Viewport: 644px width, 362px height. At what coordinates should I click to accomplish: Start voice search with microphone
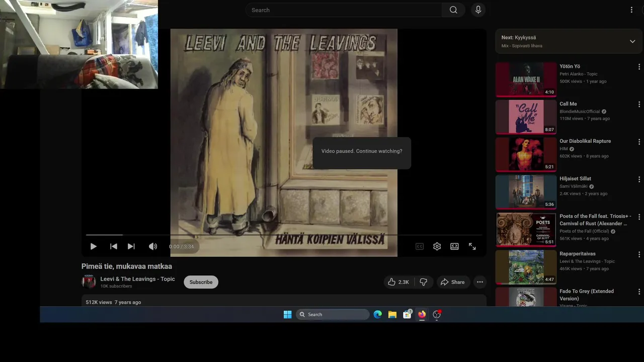click(x=478, y=10)
